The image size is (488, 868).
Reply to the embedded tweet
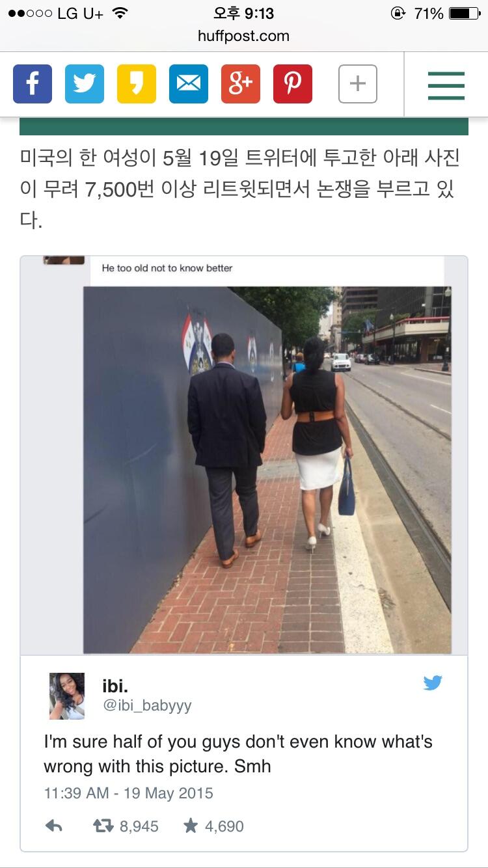[x=54, y=826]
